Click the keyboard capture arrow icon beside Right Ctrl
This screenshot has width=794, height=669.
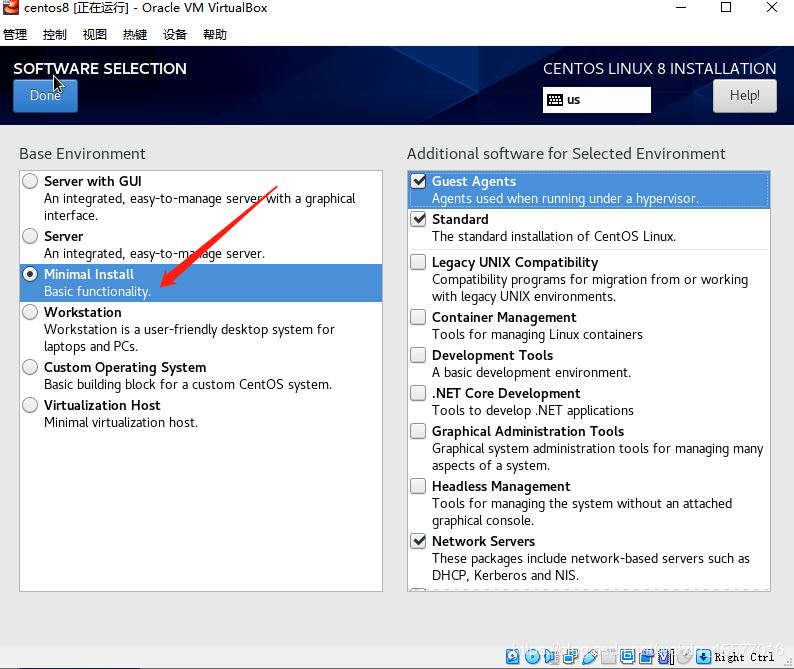coord(704,657)
